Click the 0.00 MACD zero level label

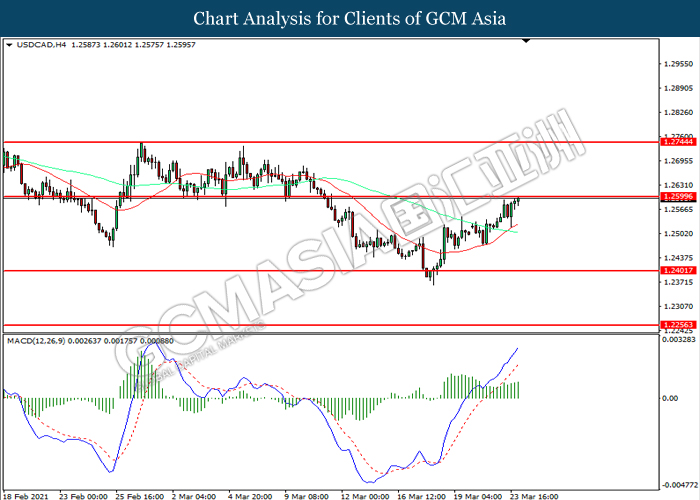click(670, 398)
